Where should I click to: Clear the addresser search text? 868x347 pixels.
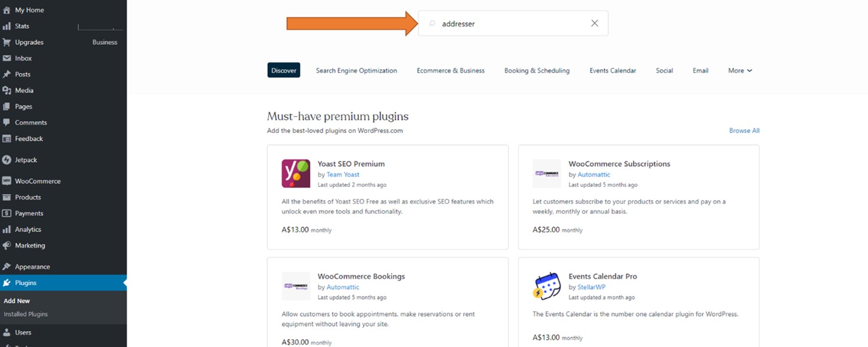[x=594, y=24]
